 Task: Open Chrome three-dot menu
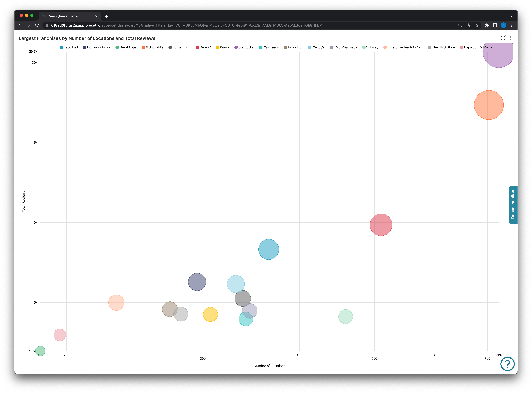pyautogui.click(x=512, y=25)
